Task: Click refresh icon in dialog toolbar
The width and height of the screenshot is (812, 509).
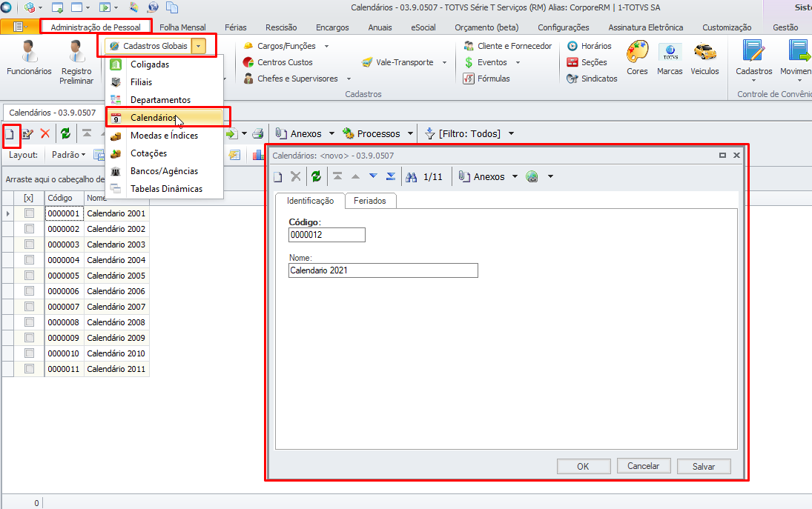Action: point(316,177)
